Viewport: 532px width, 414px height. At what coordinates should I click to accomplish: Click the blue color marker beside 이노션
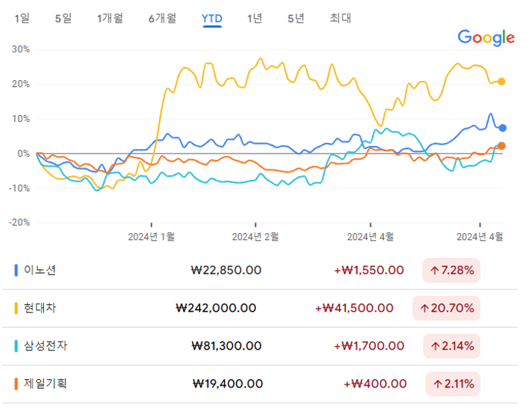coord(16,270)
